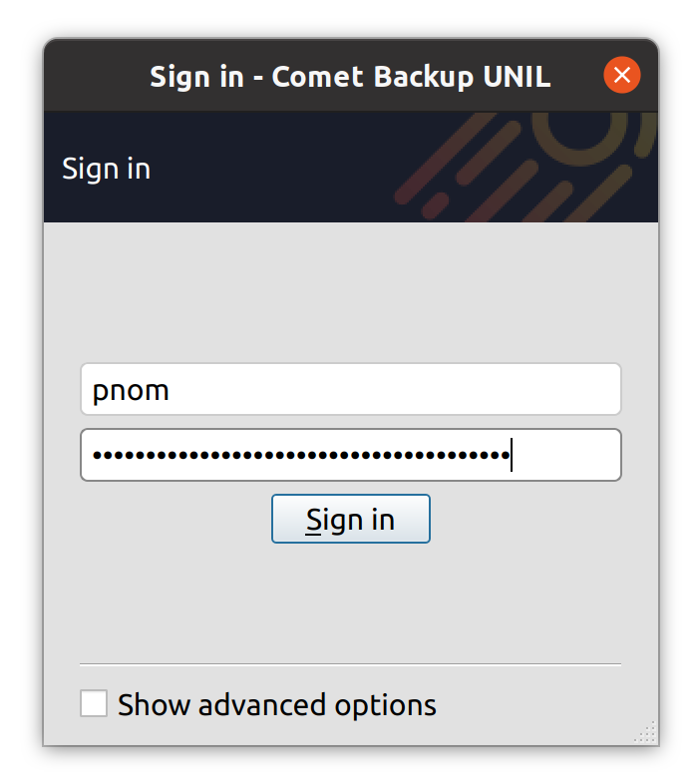Click the empty title bar area left of title
700x784 pixels.
coord(95,77)
